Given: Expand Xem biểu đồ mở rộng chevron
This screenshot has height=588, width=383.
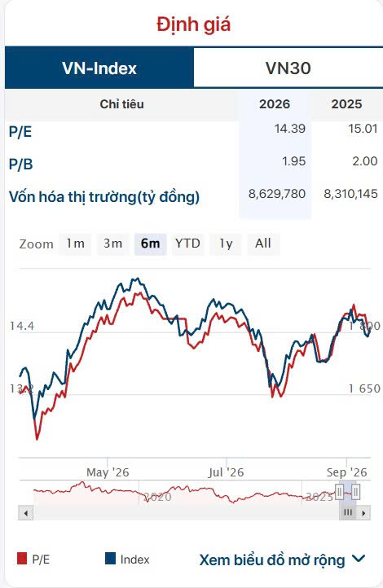Looking at the screenshot, I should coord(359,559).
